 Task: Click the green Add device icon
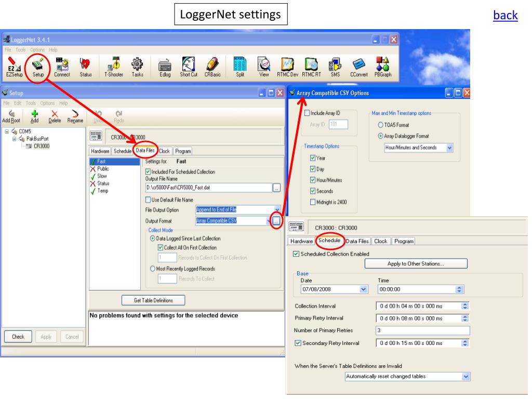[x=35, y=116]
